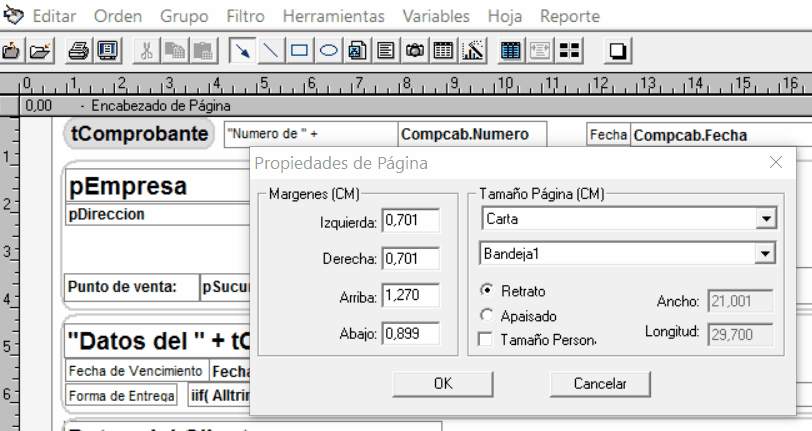Select the pDireccion field
812x431 pixels.
158,214
